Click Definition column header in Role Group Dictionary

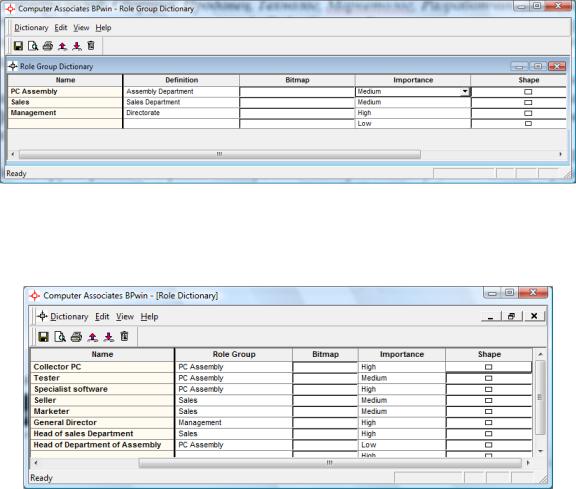pos(181,80)
